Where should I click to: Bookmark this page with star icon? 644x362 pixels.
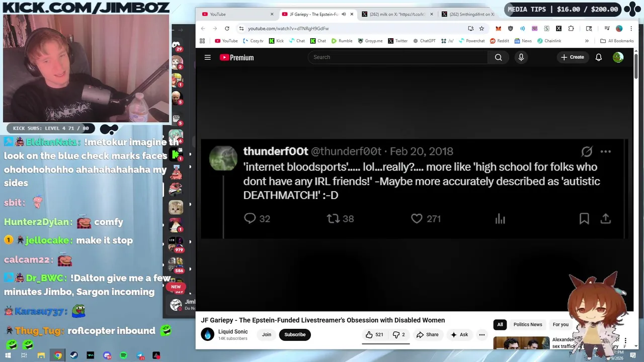pos(481,29)
